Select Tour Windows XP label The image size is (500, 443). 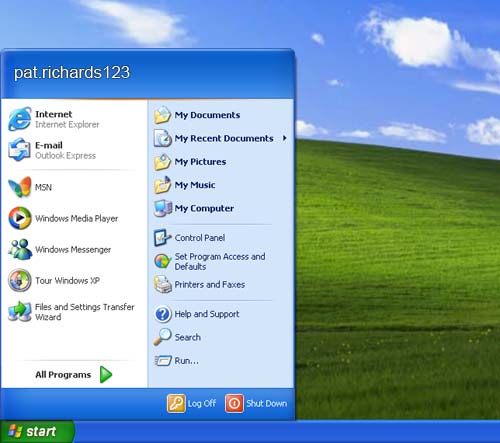pos(67,281)
